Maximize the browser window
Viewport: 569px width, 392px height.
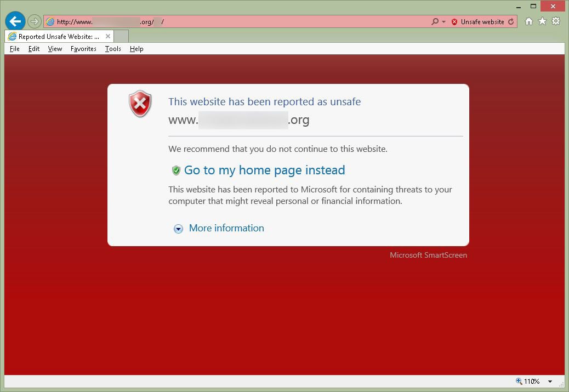(533, 6)
